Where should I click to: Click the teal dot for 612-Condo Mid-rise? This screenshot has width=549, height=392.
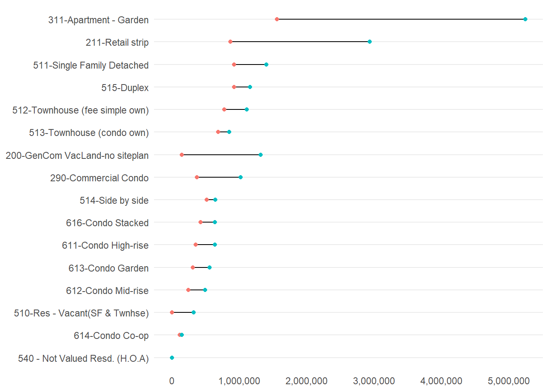coord(205,290)
